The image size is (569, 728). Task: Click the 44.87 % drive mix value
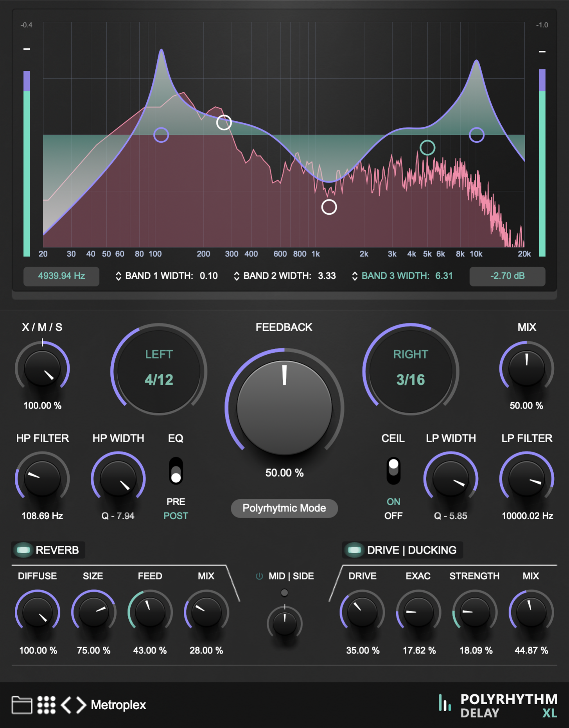[x=531, y=651]
